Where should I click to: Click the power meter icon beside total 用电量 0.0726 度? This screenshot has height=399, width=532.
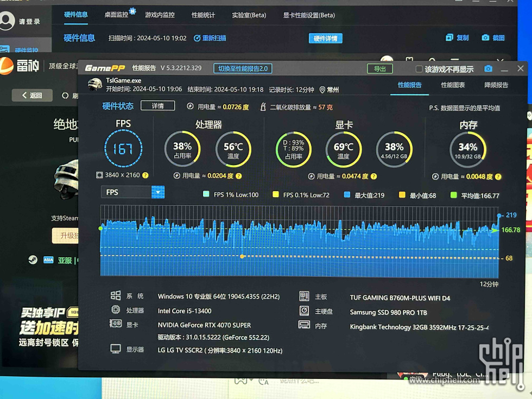191,106
